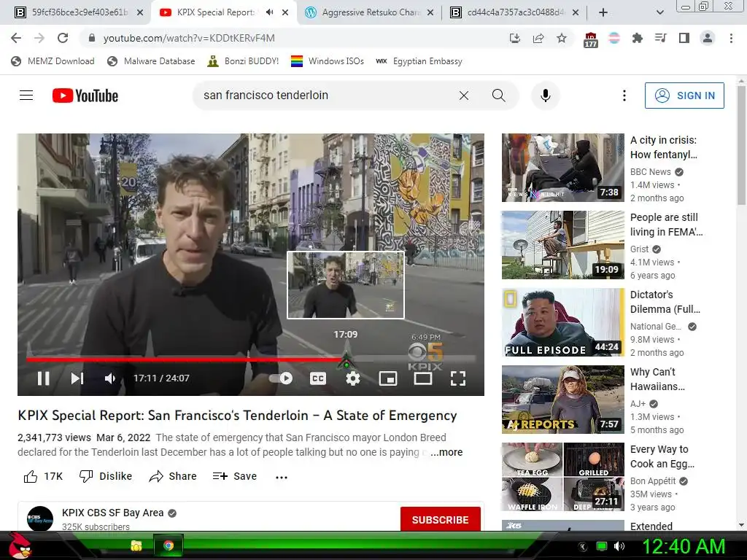The height and width of the screenshot is (560, 747).
Task: Open the media control playlist icon
Action: coord(660,38)
